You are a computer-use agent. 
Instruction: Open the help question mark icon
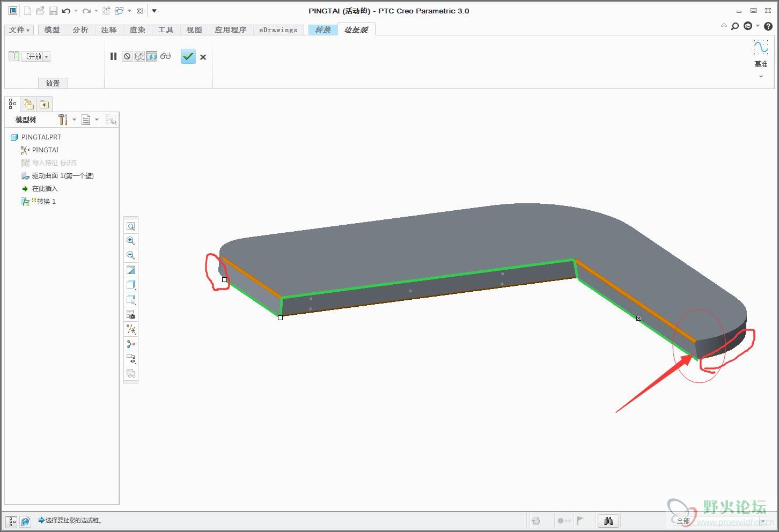point(768,26)
